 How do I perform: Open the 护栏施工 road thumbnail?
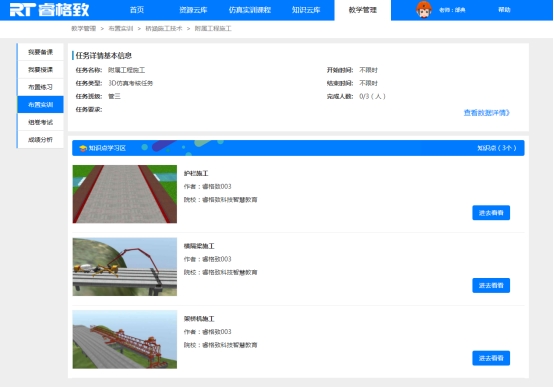tap(125, 194)
